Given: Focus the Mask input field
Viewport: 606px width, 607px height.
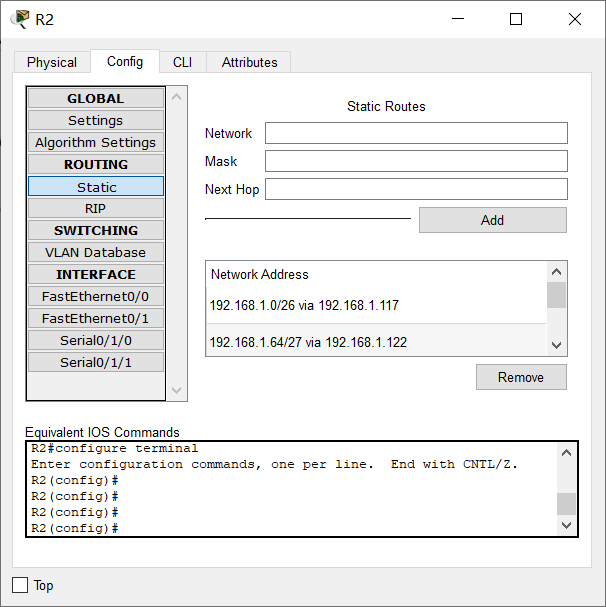Looking at the screenshot, I should point(416,161).
